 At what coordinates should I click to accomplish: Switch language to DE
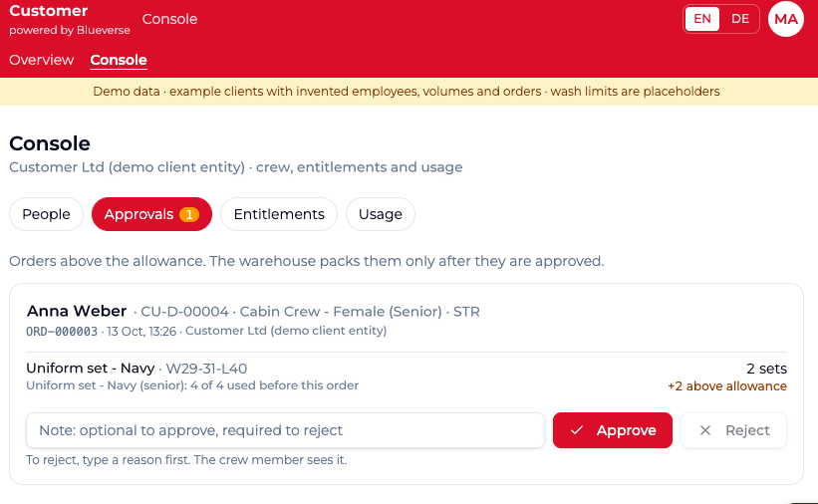point(739,19)
